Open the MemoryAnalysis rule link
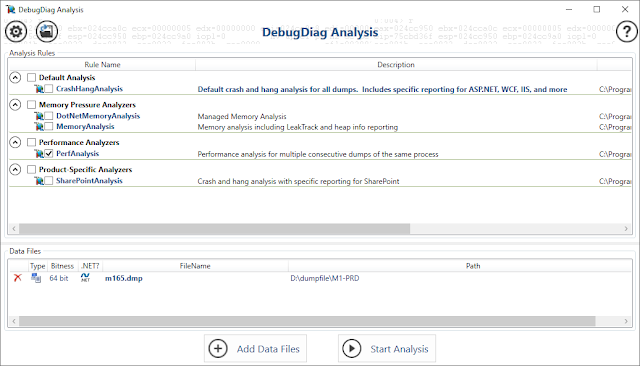This screenshot has width=640, height=366. 85,126
